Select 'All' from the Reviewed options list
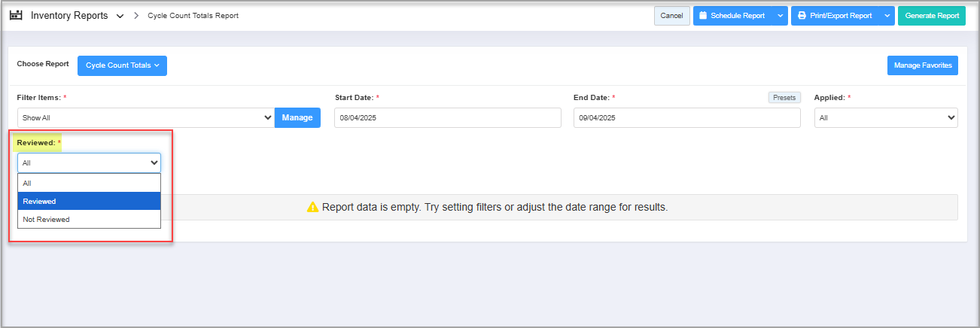The height and width of the screenshot is (328, 980). coord(89,183)
